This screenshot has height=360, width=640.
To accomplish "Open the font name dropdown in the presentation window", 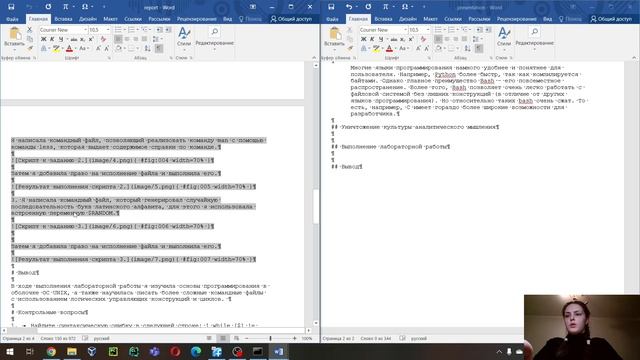I will click(x=405, y=30).
